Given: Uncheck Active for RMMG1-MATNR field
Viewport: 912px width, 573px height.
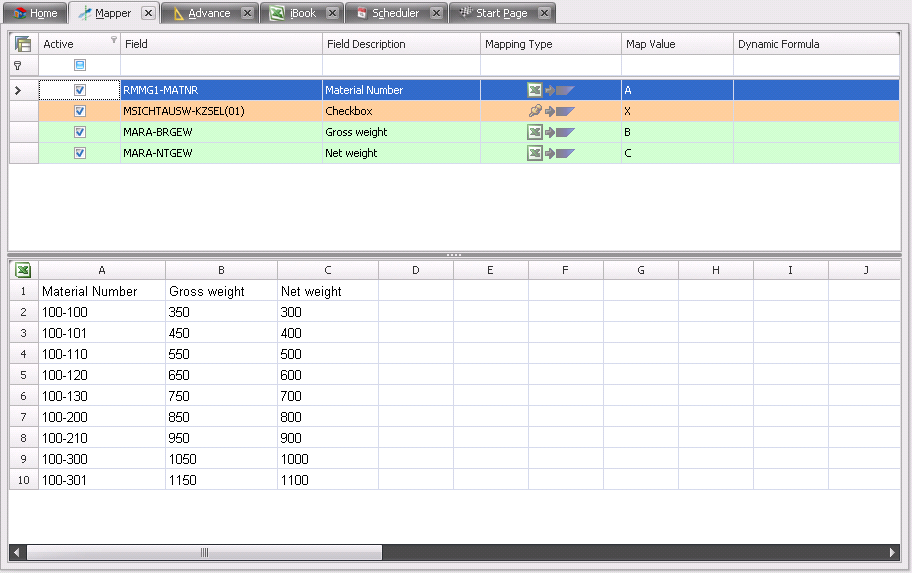Looking at the screenshot, I should (80, 90).
